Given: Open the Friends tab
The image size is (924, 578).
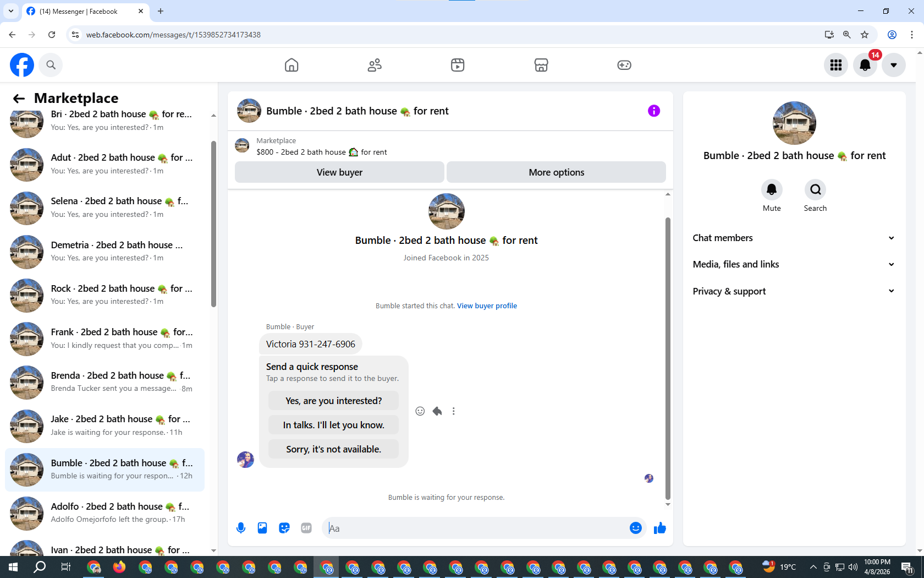Looking at the screenshot, I should pos(375,65).
